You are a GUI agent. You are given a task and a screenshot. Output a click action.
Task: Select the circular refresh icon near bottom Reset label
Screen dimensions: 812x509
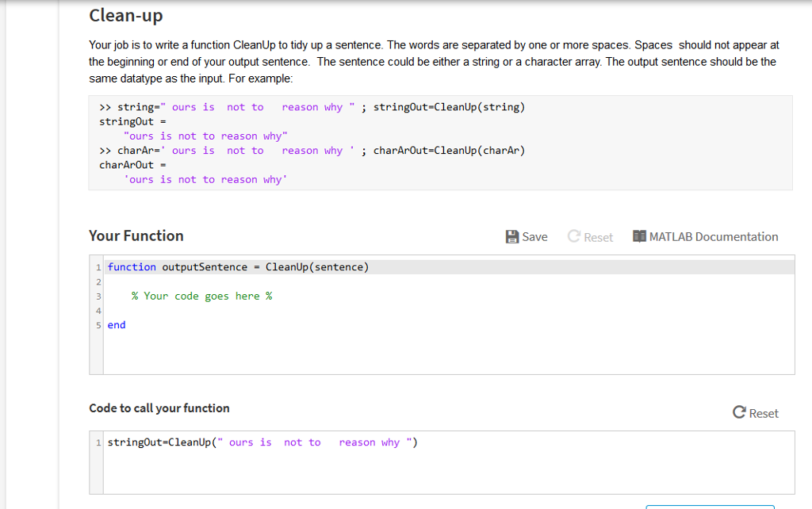(737, 412)
